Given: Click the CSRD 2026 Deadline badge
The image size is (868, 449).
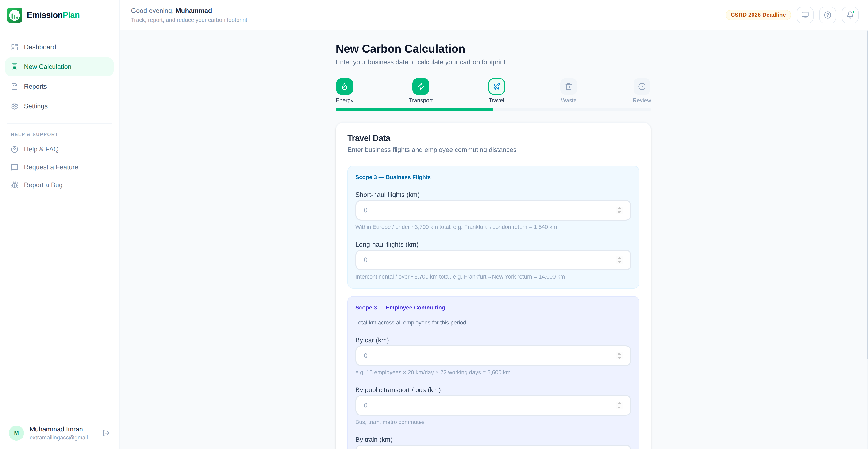Looking at the screenshot, I should 758,15.
